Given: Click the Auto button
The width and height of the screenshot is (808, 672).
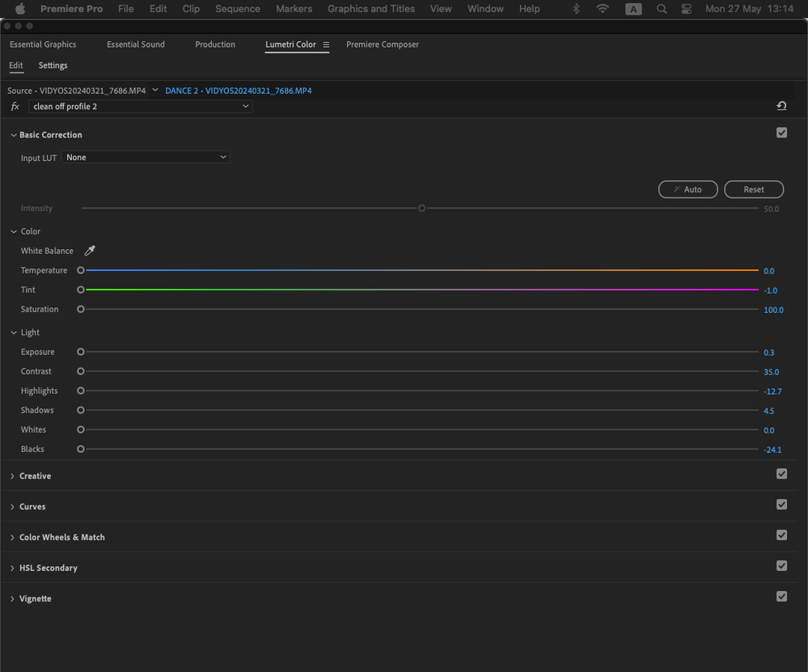Looking at the screenshot, I should coord(687,189).
